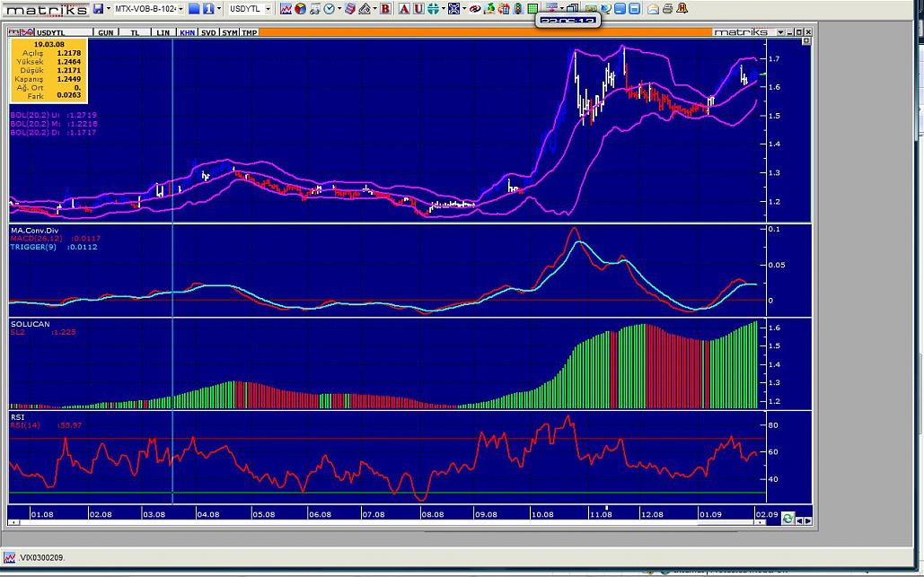Click the blue floppy disk save icon

point(98,9)
